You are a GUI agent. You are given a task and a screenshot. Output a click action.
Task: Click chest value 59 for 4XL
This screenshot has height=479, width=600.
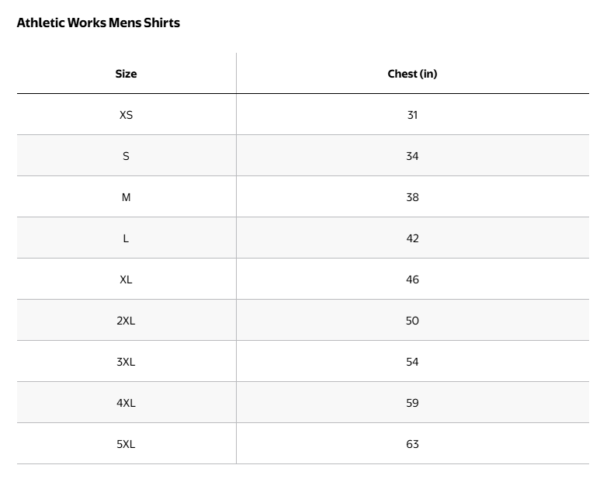[x=412, y=402]
